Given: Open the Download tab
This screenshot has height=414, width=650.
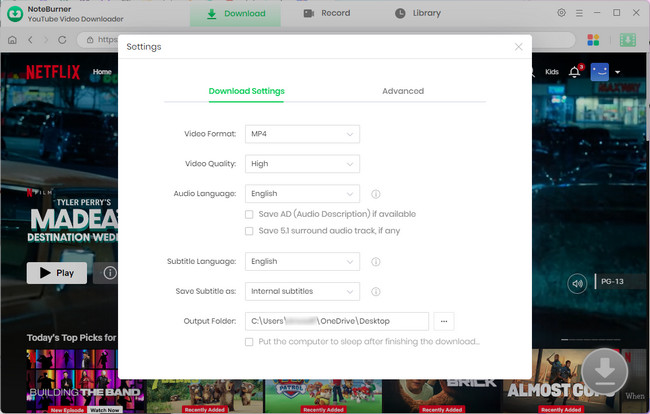Looking at the screenshot, I should pos(235,14).
